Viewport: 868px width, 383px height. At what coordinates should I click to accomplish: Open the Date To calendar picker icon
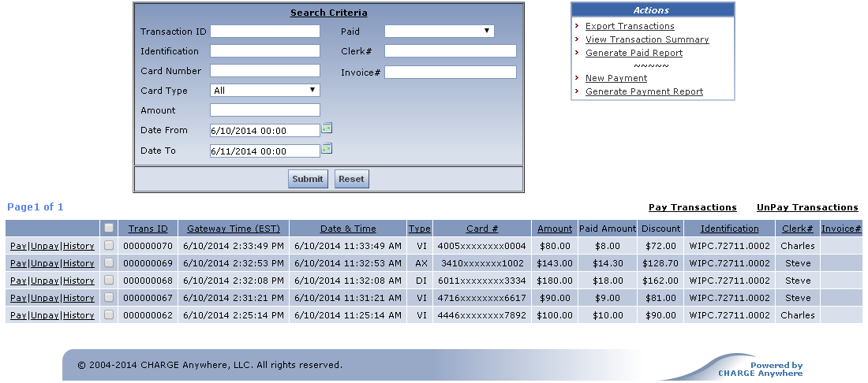[x=327, y=148]
